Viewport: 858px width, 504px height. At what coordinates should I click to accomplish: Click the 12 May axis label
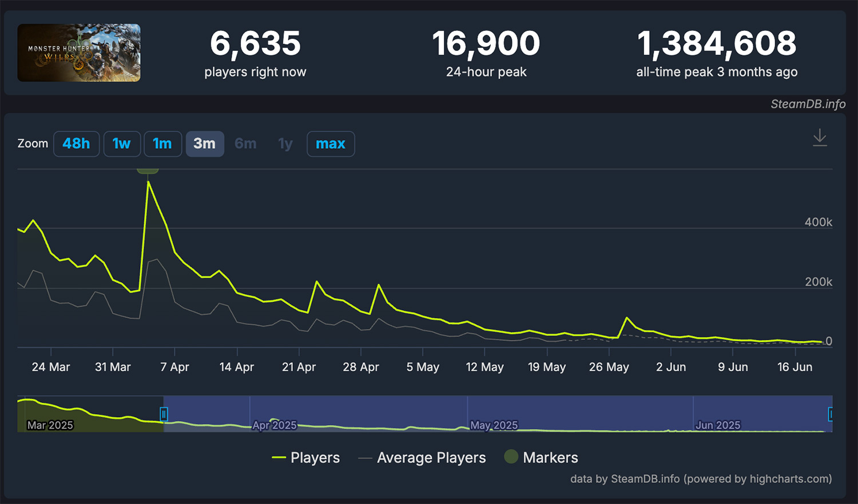point(484,367)
